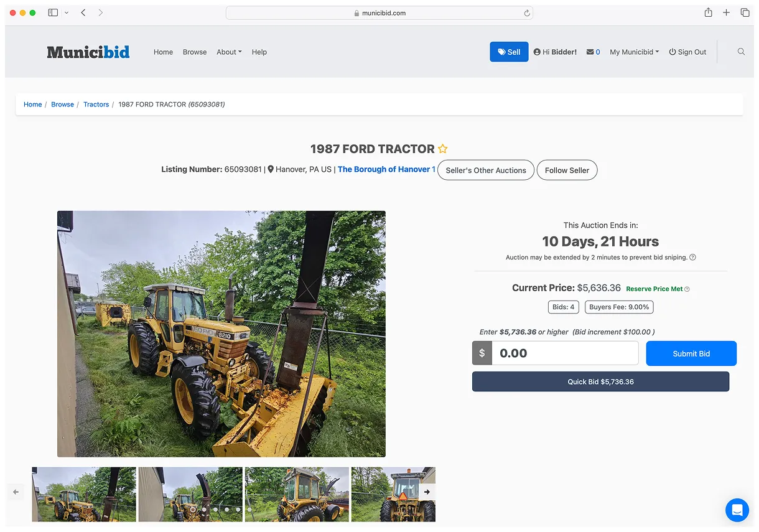Toggle the watchlist star beside the title
This screenshot has height=532, width=759.
coord(442,149)
